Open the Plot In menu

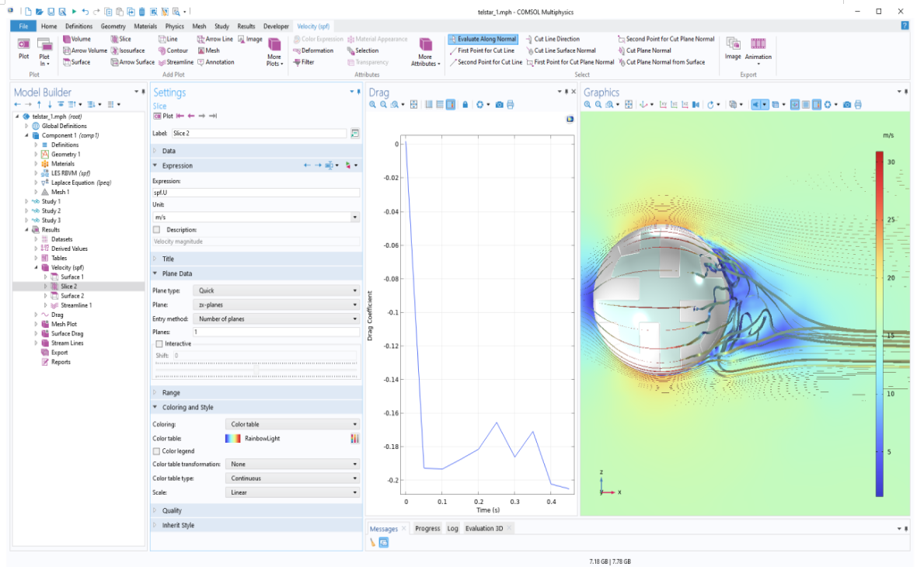(x=44, y=52)
